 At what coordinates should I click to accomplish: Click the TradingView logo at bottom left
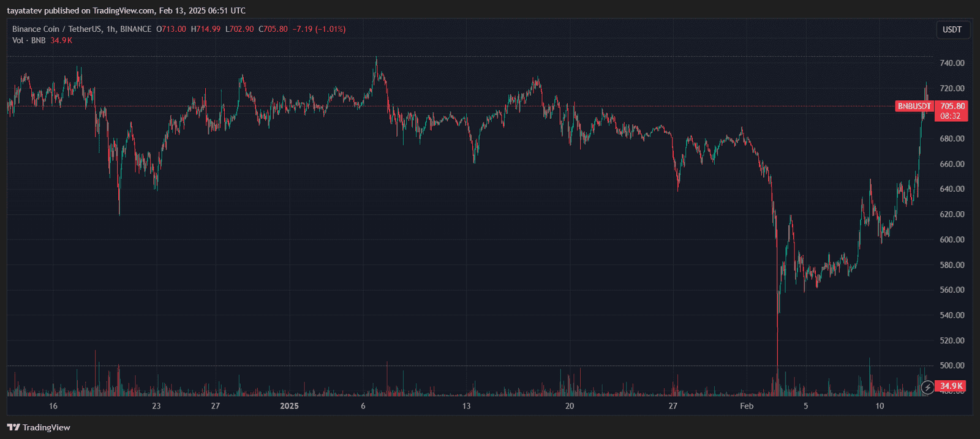pyautogui.click(x=39, y=427)
